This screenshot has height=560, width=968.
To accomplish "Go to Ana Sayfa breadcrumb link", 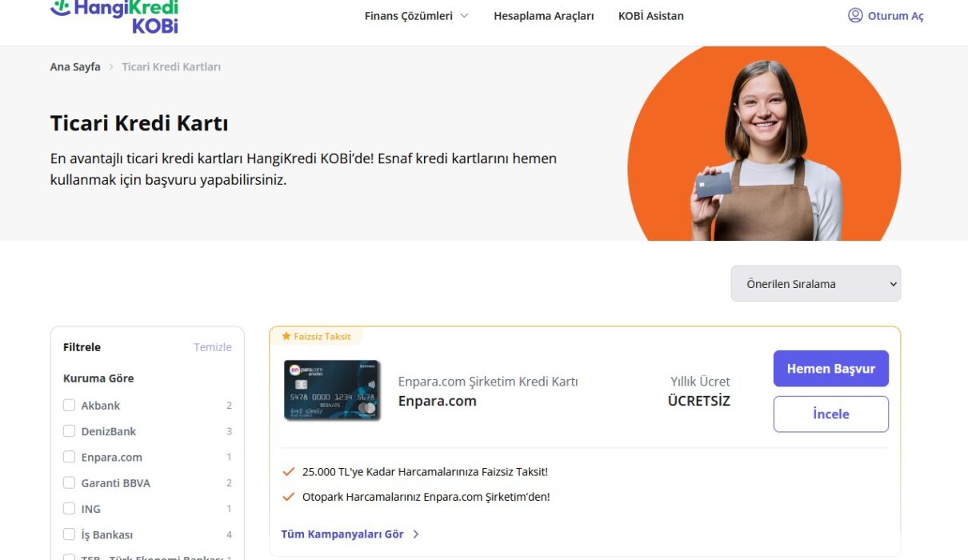I will (x=75, y=67).
